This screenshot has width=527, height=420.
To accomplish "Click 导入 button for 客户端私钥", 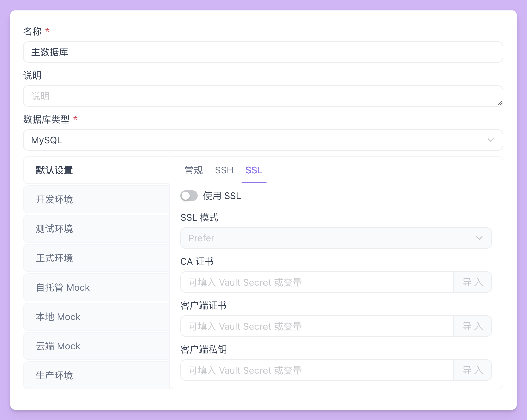I will click(473, 370).
